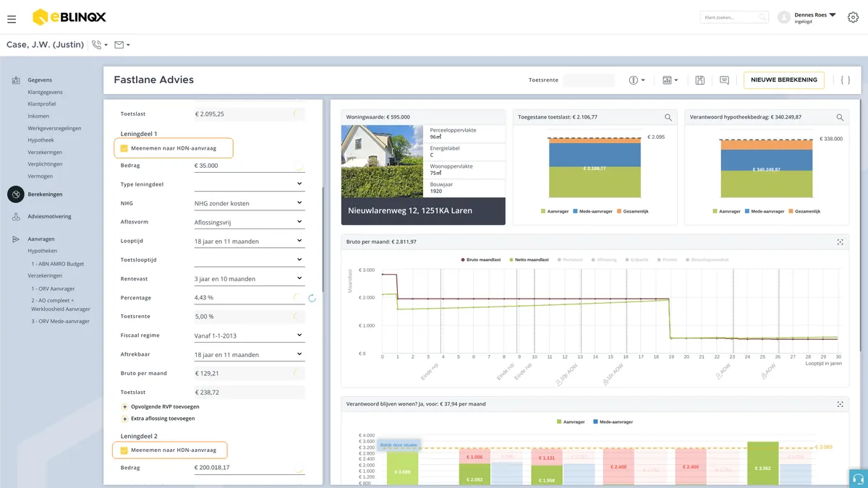868x488 pixels.
Task: Open the Rentevast dropdown
Action: (x=249, y=278)
